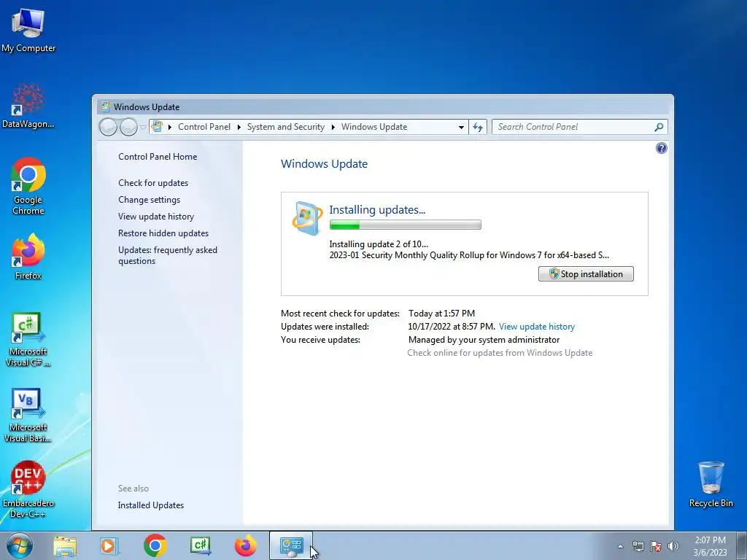
Task: Open the network tray icon
Action: [638, 546]
